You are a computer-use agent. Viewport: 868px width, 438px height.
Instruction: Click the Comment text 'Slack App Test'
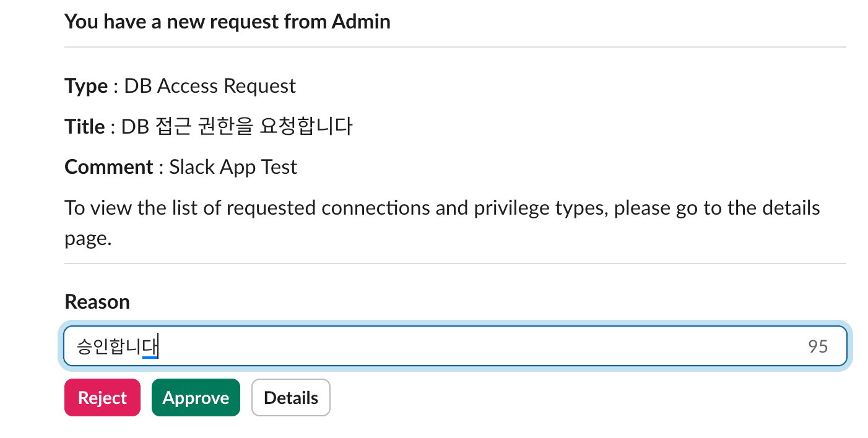click(233, 166)
